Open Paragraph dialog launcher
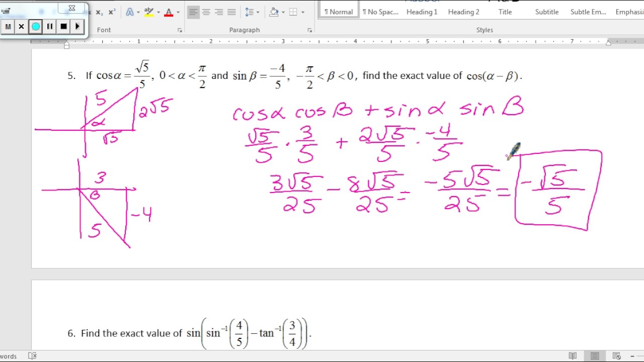 (310, 31)
